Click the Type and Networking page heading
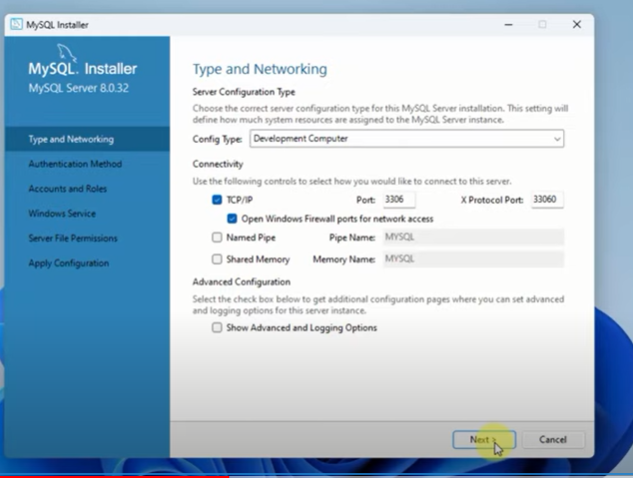Image resolution: width=633 pixels, height=478 pixels. coord(260,69)
